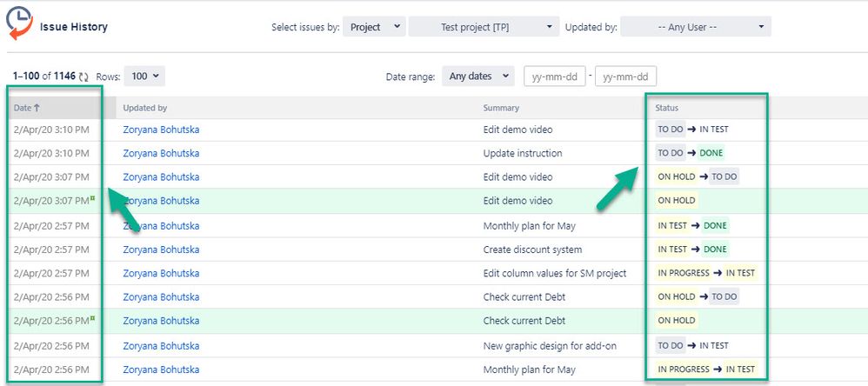Viewport: 868px width, 386px height.
Task: Click the Updated by column header
Action: click(x=145, y=108)
